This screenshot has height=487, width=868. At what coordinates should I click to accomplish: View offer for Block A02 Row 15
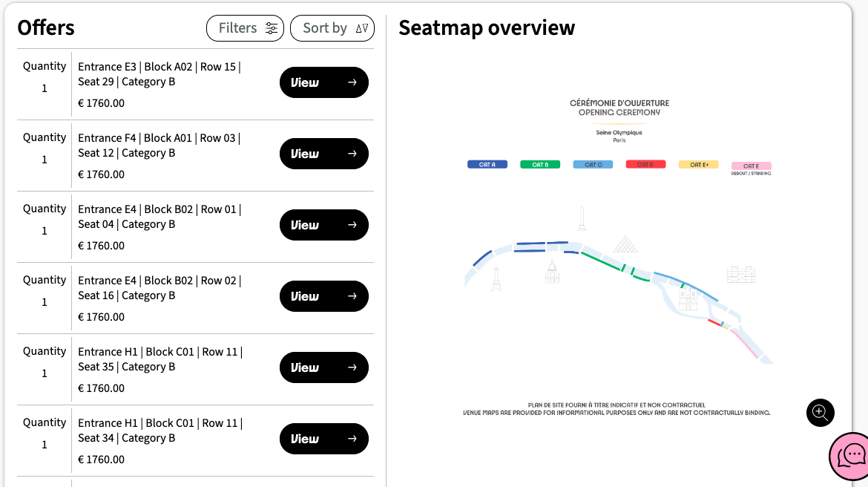(323, 82)
